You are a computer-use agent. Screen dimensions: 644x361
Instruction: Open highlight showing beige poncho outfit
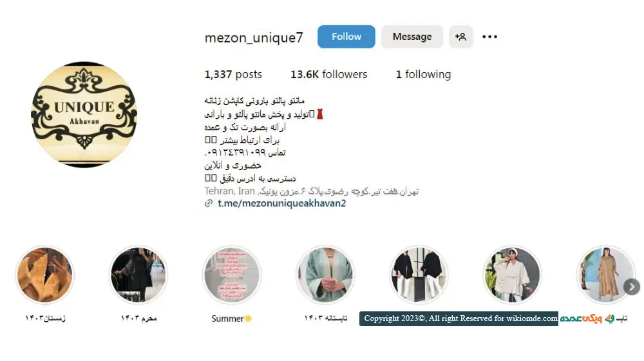pyautogui.click(x=512, y=275)
